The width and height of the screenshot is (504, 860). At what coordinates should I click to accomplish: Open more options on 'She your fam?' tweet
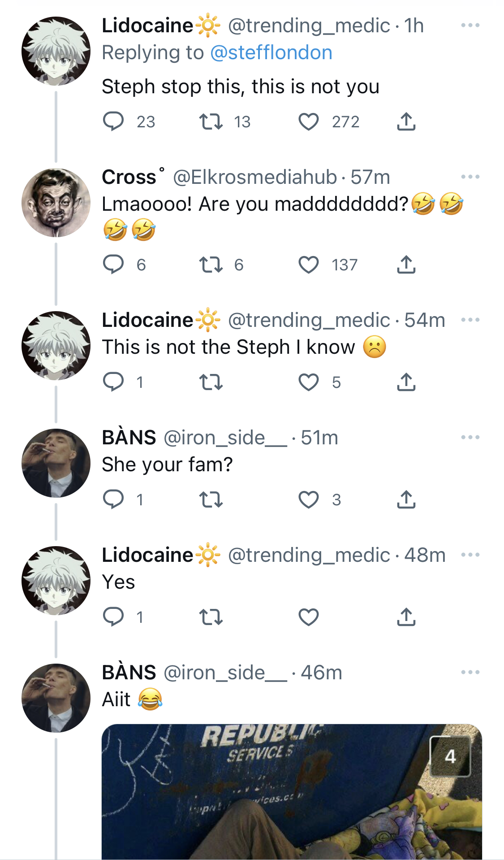470,437
